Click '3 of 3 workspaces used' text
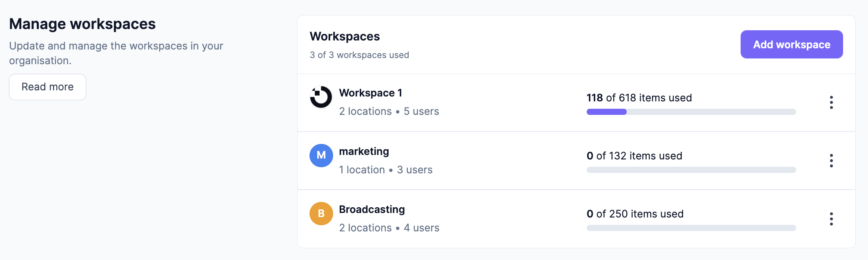 click(359, 55)
